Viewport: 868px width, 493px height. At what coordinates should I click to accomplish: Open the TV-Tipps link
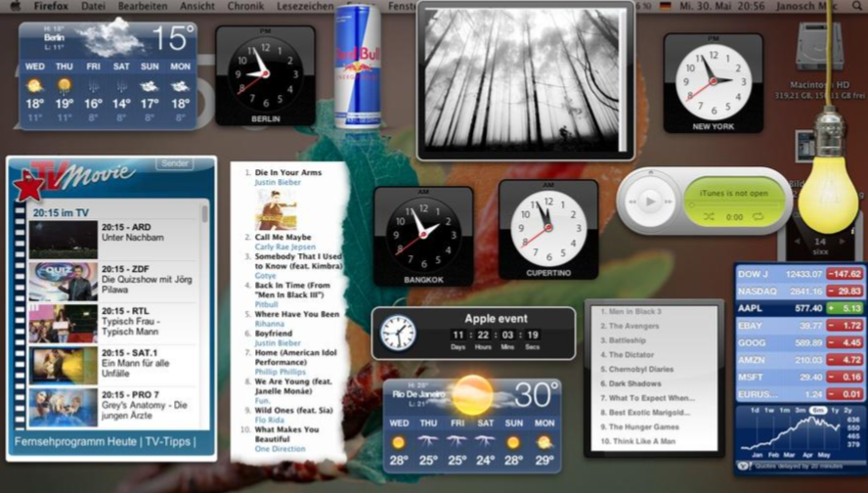168,441
